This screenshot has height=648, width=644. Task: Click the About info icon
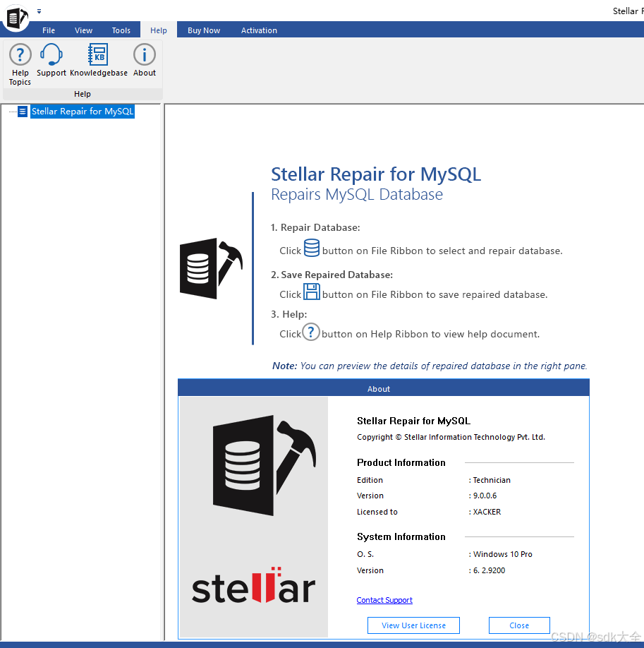[144, 54]
